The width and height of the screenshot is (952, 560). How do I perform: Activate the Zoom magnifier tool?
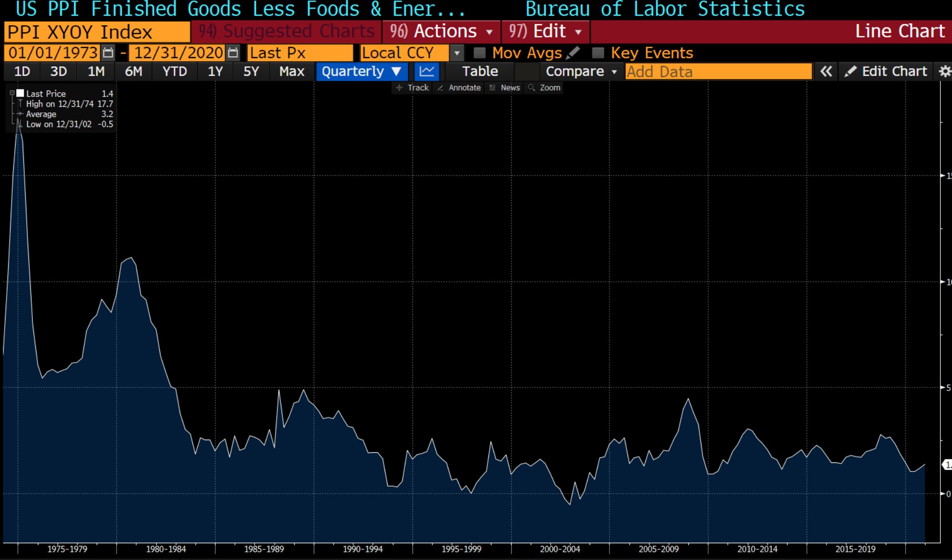point(545,88)
